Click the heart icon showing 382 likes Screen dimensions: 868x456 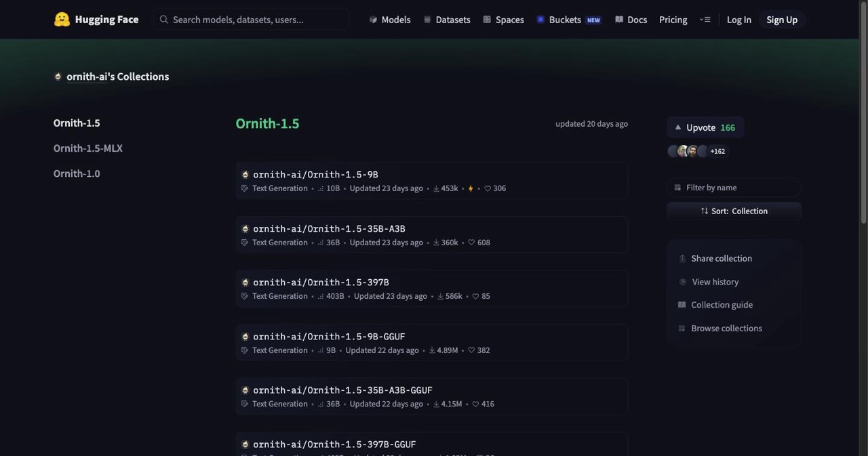(x=471, y=350)
